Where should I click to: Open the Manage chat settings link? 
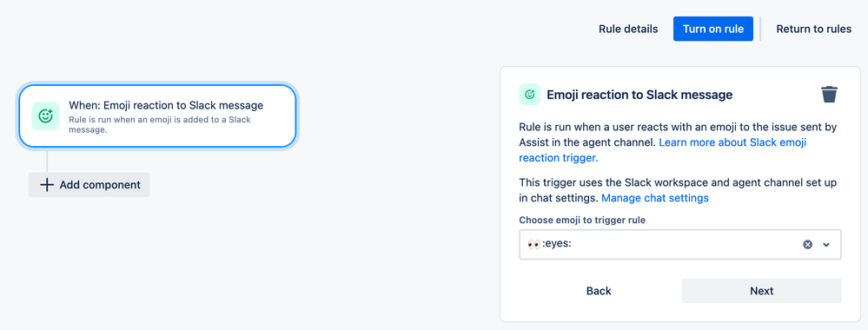[x=655, y=198]
